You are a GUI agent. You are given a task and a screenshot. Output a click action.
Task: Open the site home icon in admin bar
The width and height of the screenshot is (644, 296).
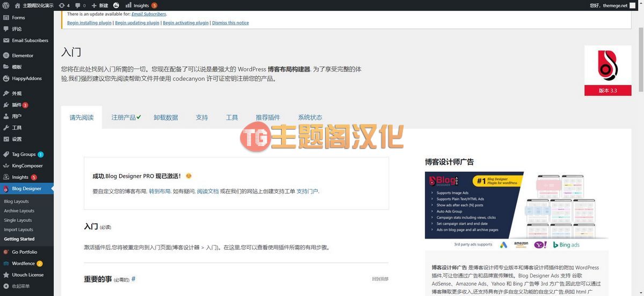click(18, 5)
